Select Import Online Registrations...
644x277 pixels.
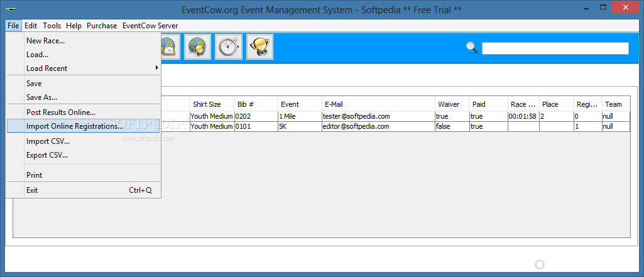click(84, 126)
